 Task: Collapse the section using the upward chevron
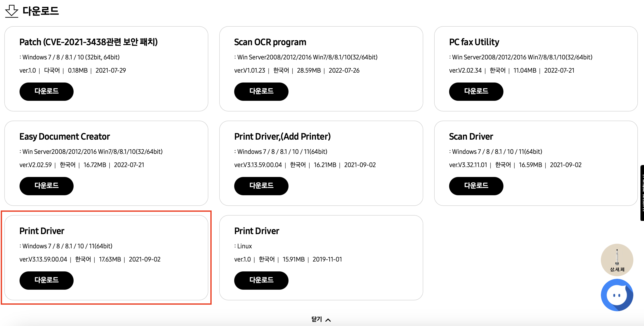pos(329,320)
